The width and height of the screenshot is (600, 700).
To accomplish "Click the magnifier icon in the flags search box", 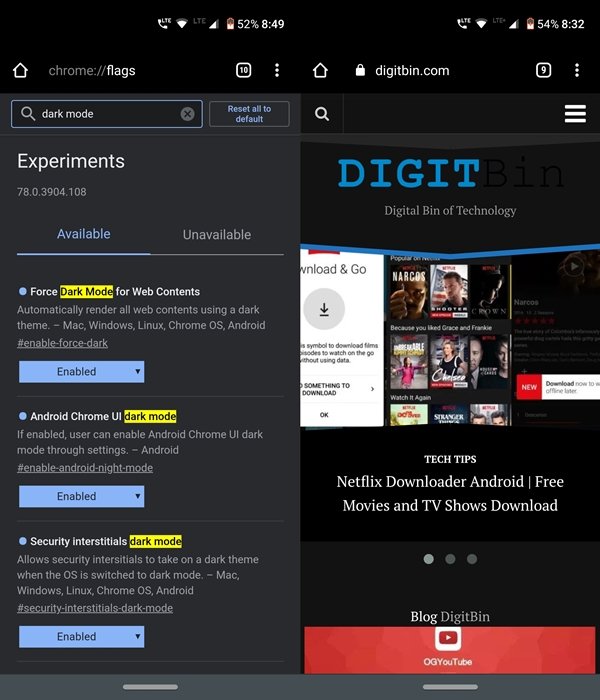I will coord(28,114).
